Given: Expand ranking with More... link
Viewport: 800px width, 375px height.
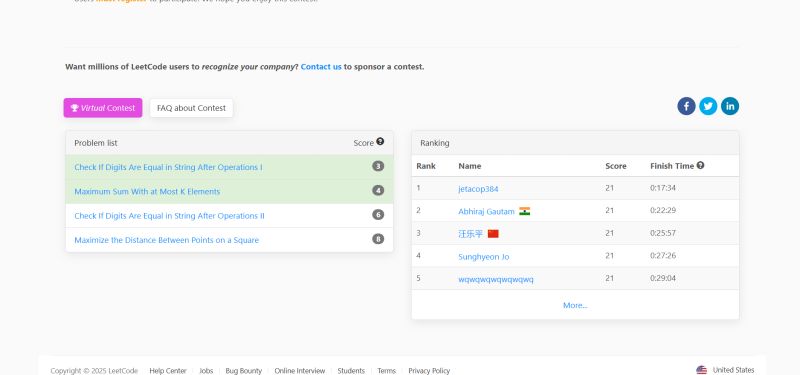Looking at the screenshot, I should tap(575, 305).
